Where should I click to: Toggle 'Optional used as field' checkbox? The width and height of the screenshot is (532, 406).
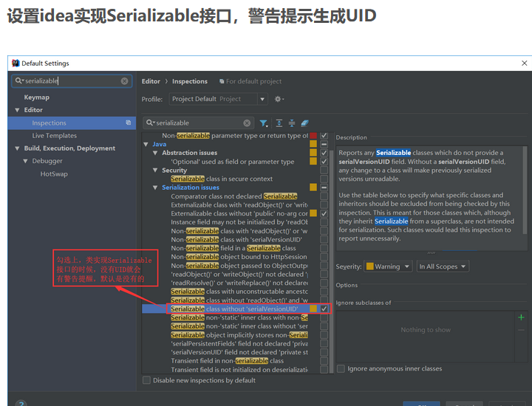pyautogui.click(x=324, y=162)
